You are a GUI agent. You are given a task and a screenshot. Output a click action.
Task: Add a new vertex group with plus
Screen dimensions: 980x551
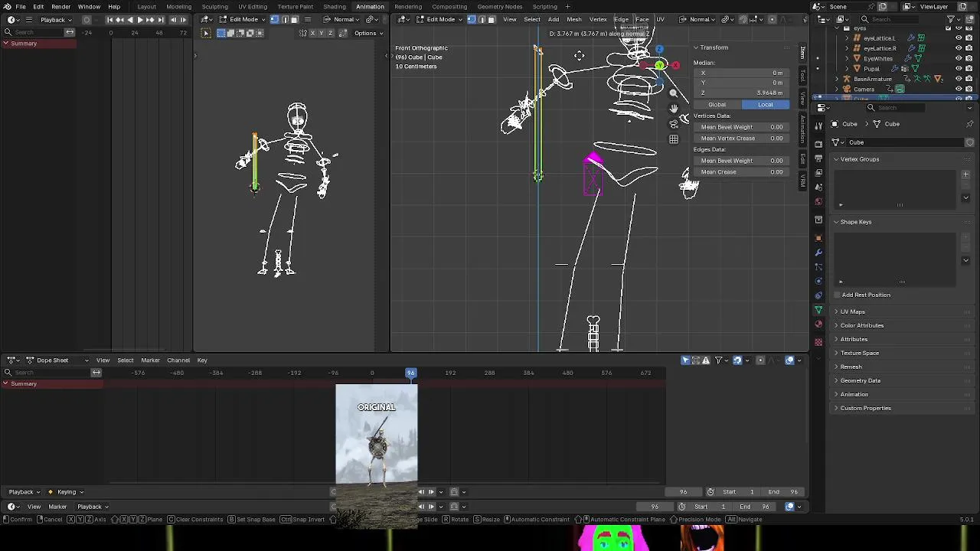click(x=965, y=174)
